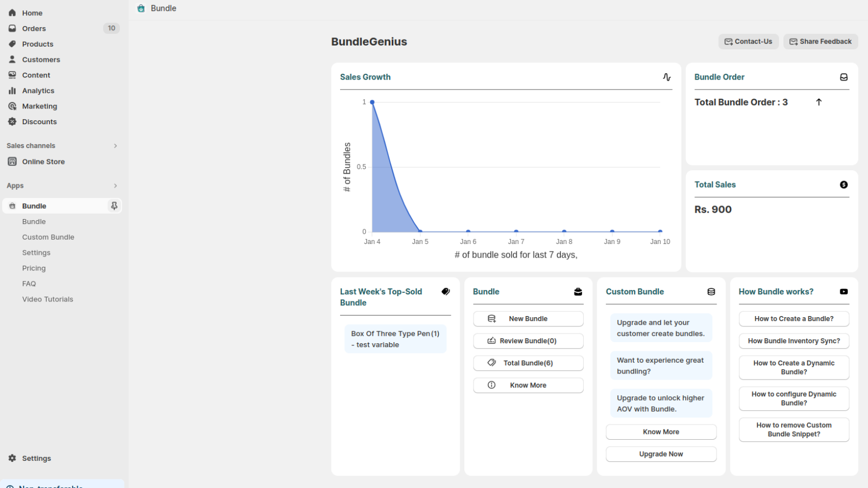
Task: Open Video Tutorials sub-page
Action: [48, 299]
